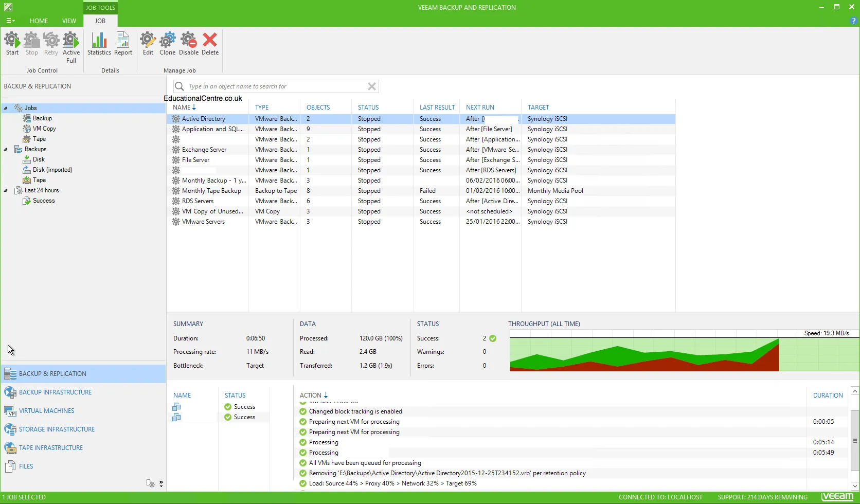Open the job Report
This screenshot has width=860, height=504.
[x=123, y=44]
